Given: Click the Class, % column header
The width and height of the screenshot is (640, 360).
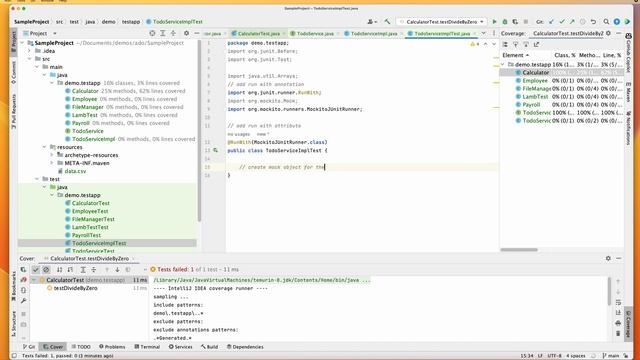Looking at the screenshot, I should [564, 55].
